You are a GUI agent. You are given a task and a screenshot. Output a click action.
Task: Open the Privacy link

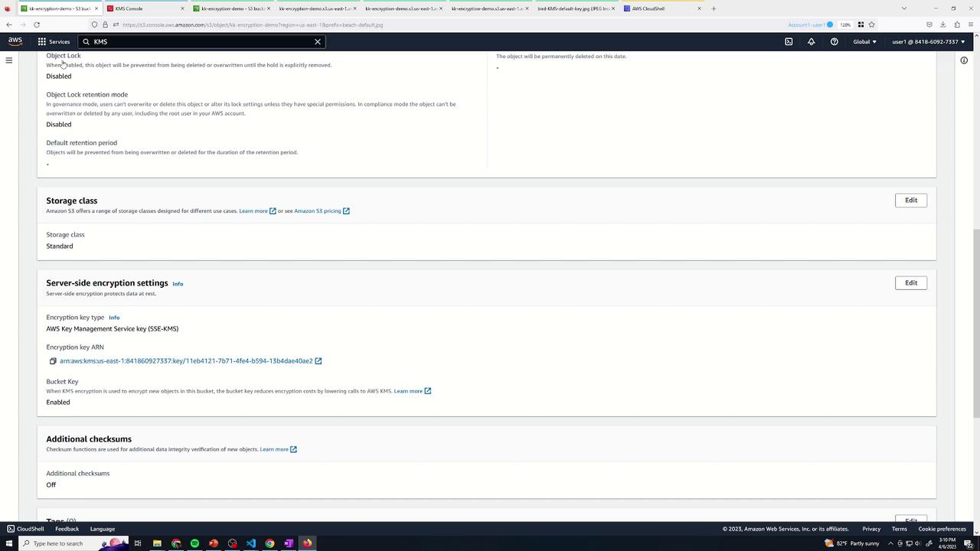[871, 529]
